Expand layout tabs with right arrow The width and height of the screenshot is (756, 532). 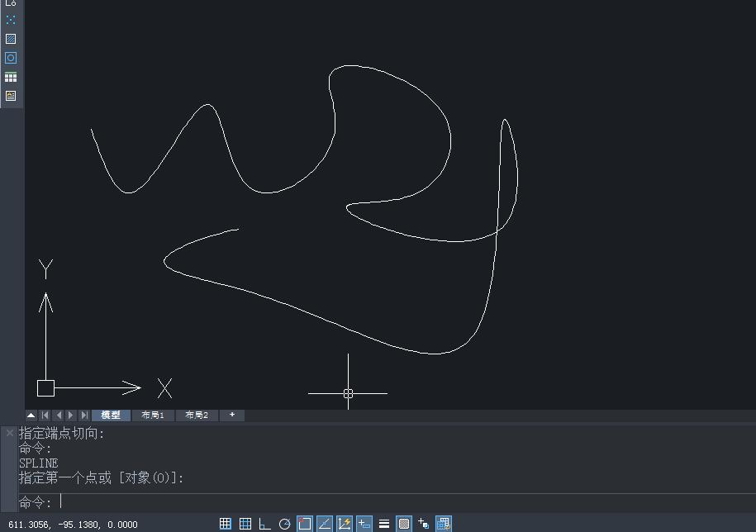click(69, 415)
